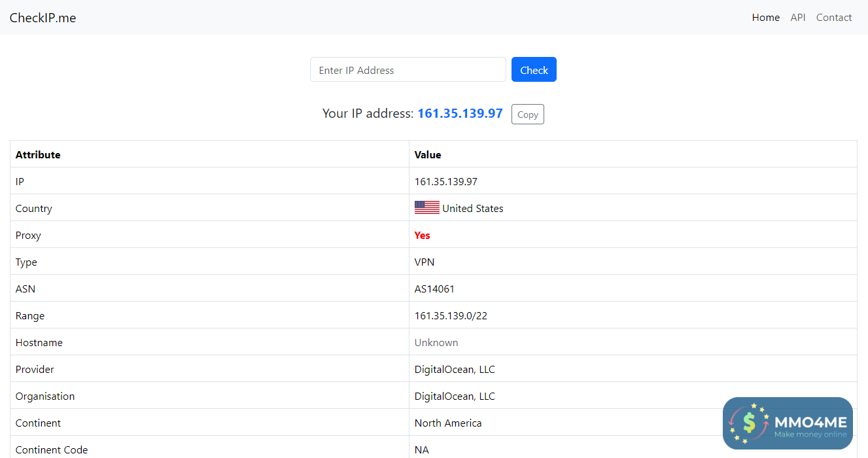Copy the IP address with Copy button
The width and height of the screenshot is (868, 458).
(x=527, y=114)
